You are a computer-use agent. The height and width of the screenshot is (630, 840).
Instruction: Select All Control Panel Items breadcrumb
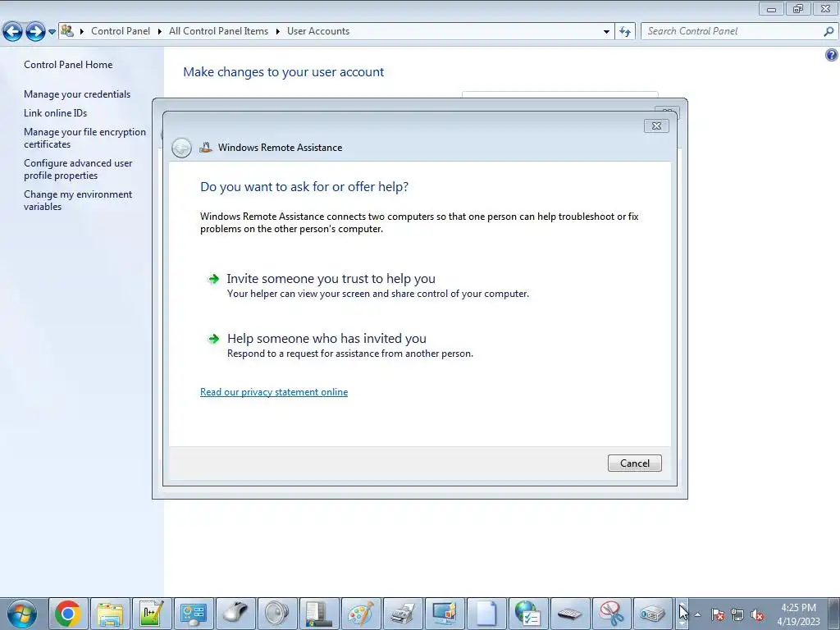tap(218, 31)
